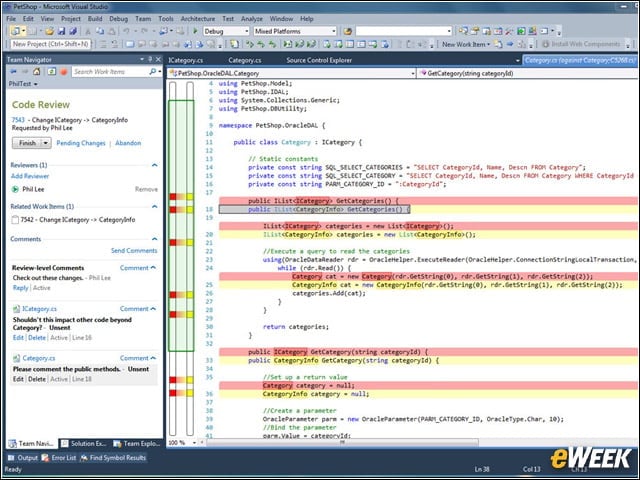Click the green Start Debugging arrow
This screenshot has height=480, width=640.
pyautogui.click(x=195, y=31)
